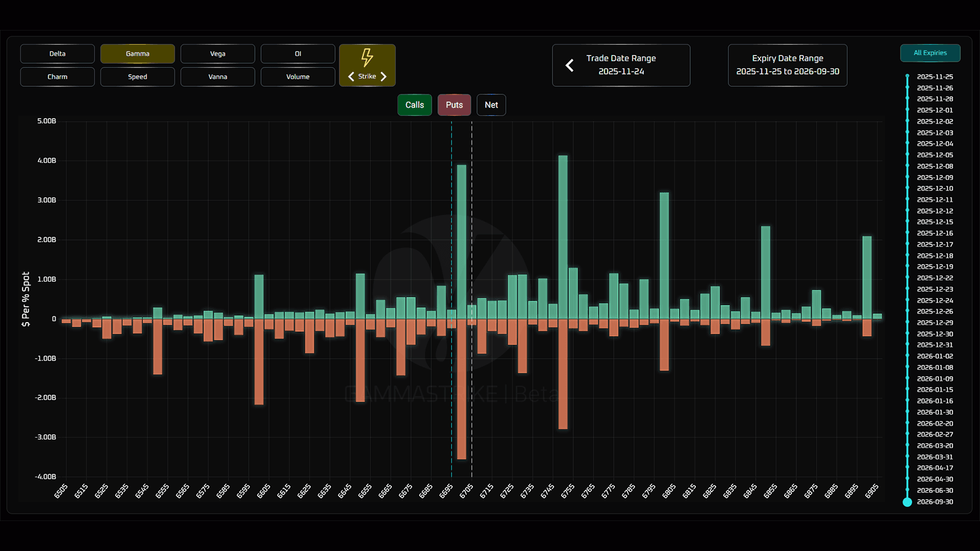
Task: Toggle the Puts series visibility
Action: (x=454, y=105)
